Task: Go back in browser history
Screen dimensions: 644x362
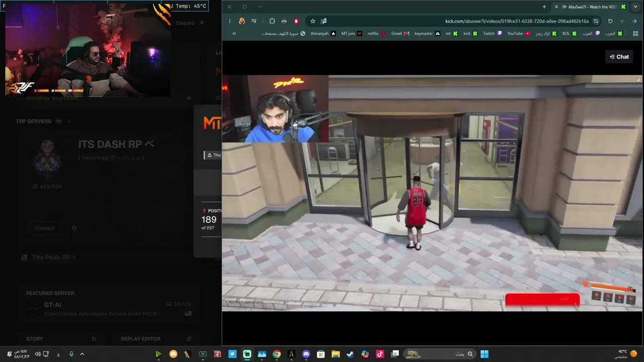Action: (635, 21)
